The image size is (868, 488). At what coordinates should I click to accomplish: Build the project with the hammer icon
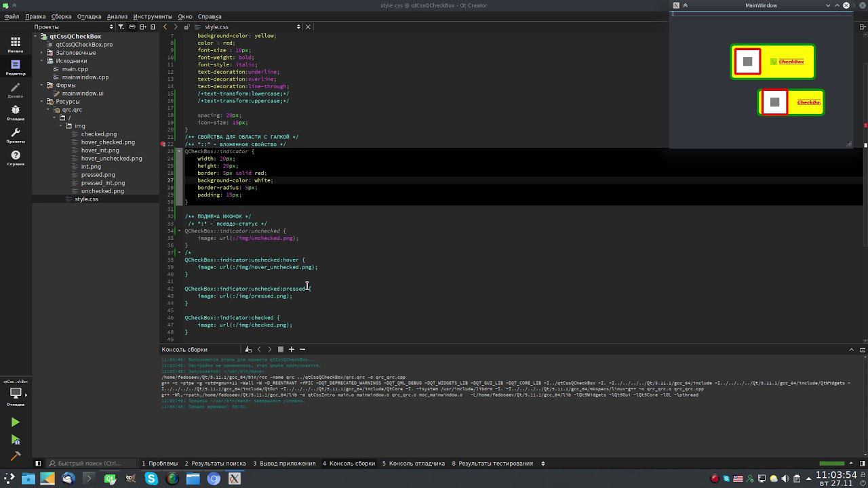[x=15, y=456]
